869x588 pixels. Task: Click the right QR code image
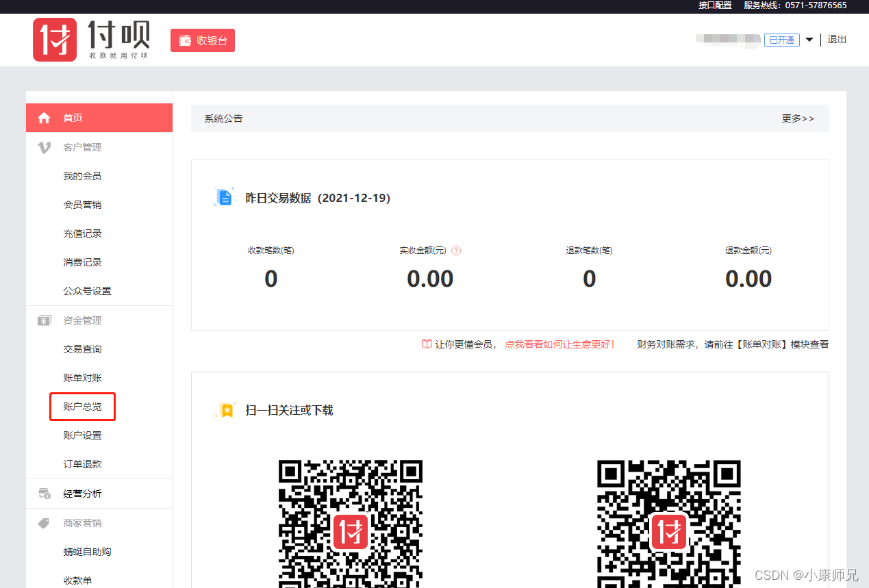[669, 524]
